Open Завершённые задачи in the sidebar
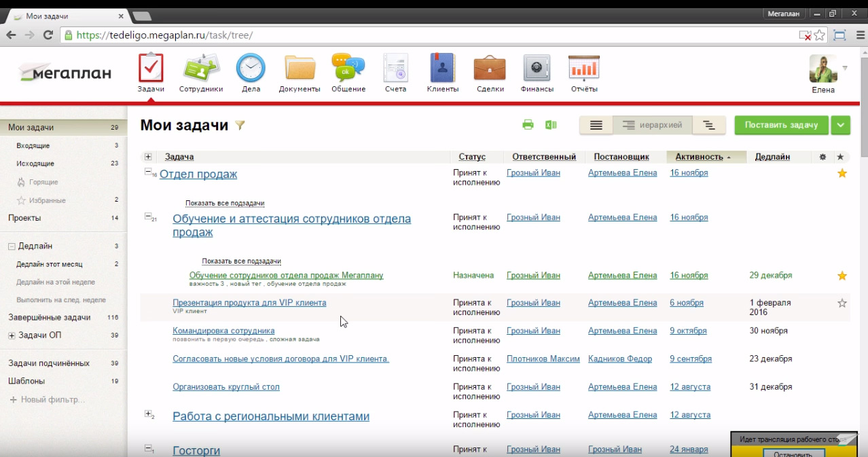Screen dimensions: 868x457 coord(49,317)
